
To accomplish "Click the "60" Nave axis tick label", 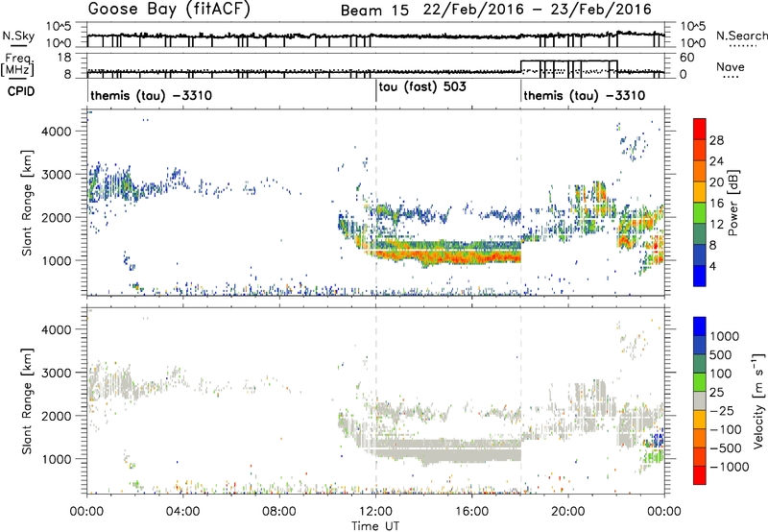I will point(687,58).
